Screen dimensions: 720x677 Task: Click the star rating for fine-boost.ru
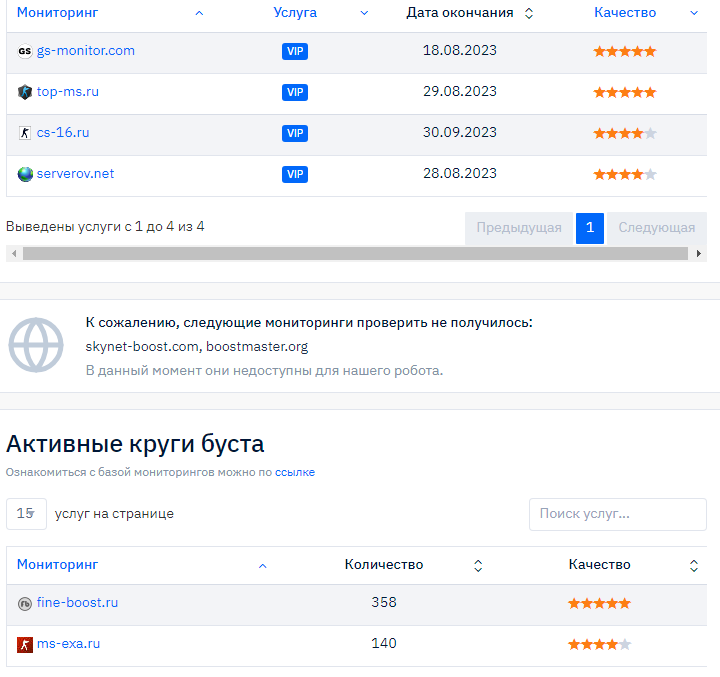(x=599, y=603)
